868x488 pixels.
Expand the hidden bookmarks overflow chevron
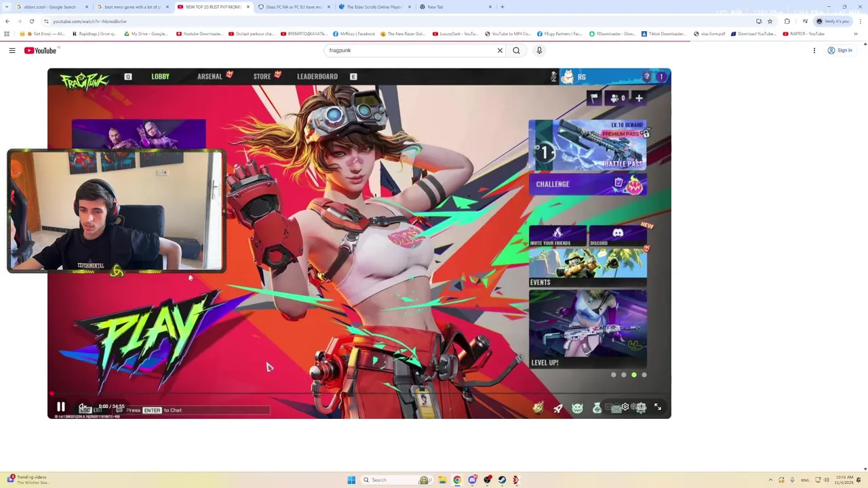[x=856, y=34]
